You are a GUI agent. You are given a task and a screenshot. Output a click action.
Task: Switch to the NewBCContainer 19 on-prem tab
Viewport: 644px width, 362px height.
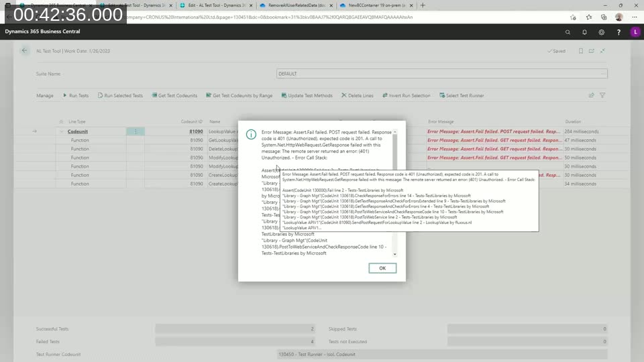(376, 5)
